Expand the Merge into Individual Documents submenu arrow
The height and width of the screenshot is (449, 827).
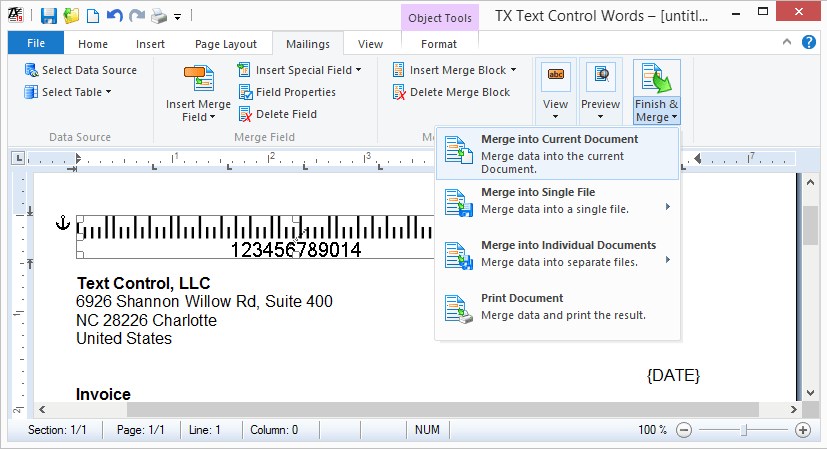coord(668,259)
